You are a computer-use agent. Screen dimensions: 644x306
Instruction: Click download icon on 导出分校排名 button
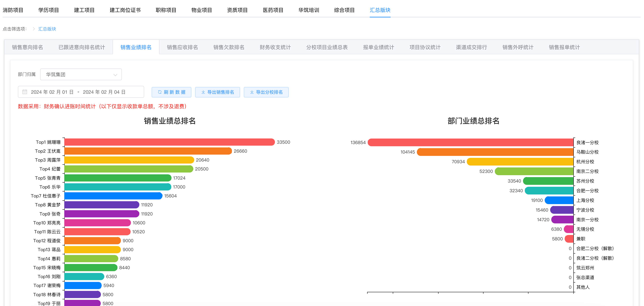click(252, 92)
